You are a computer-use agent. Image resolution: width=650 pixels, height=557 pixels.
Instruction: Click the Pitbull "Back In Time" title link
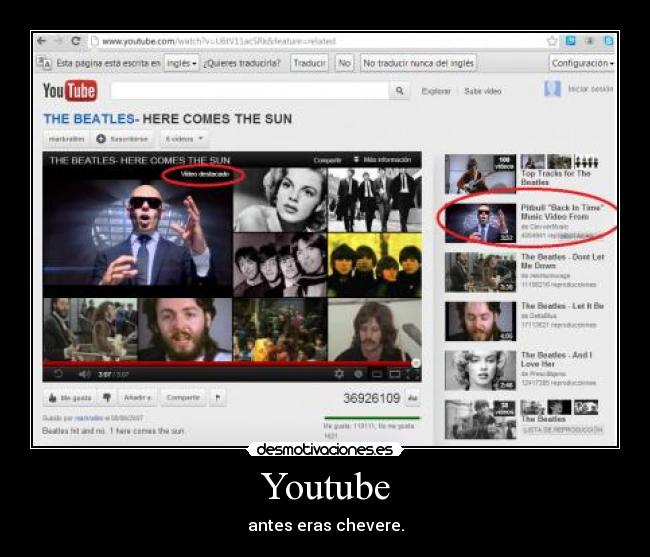[562, 212]
